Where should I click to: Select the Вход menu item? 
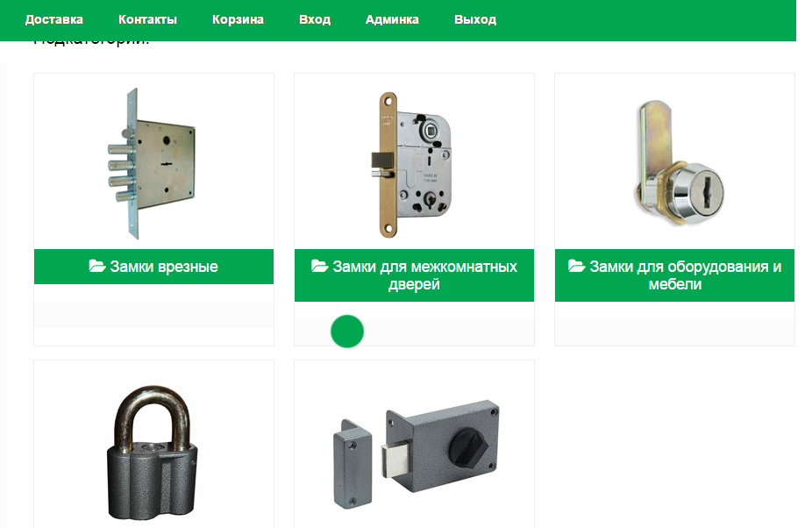pyautogui.click(x=314, y=19)
